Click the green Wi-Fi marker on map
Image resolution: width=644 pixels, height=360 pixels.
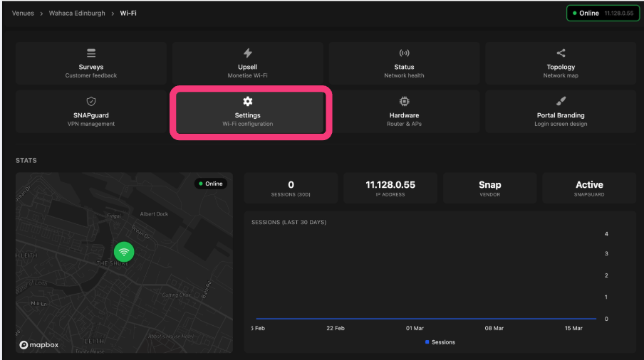(124, 251)
